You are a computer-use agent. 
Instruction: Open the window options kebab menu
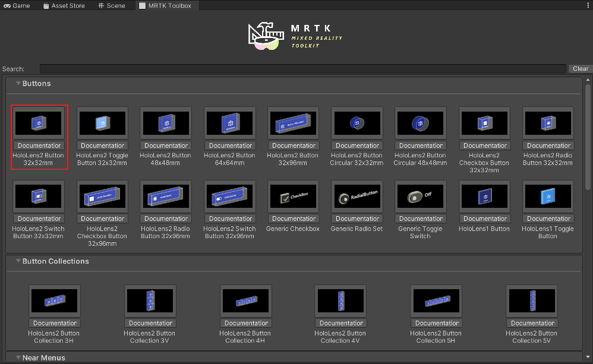(588, 5)
